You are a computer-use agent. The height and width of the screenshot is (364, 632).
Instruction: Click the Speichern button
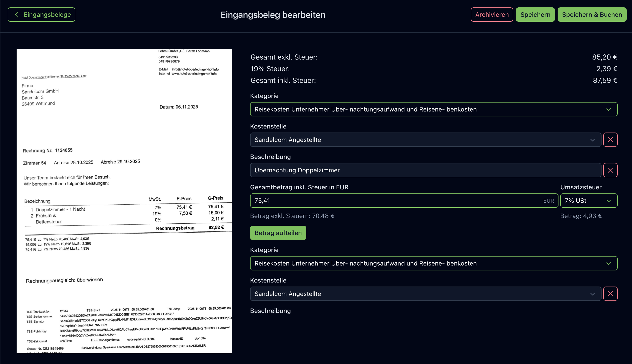(535, 15)
